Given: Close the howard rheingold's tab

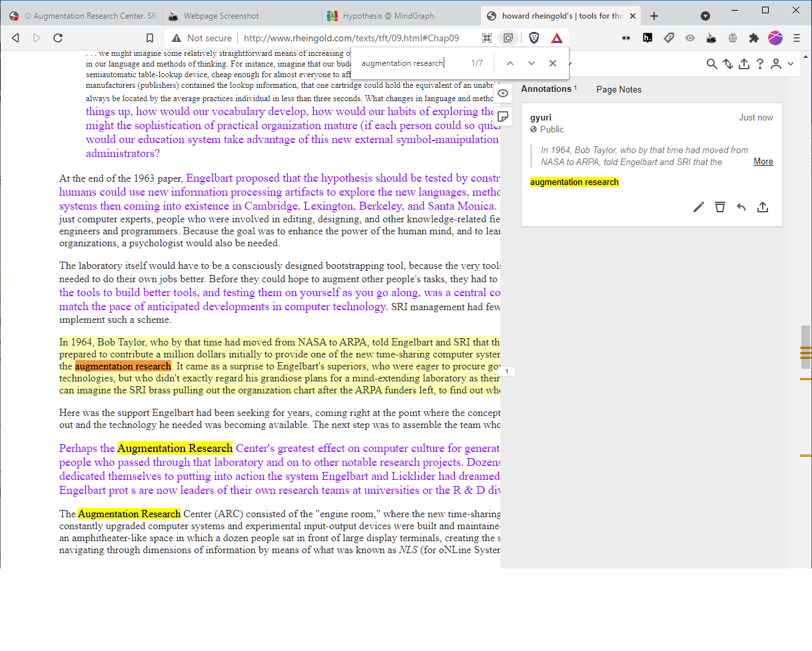Looking at the screenshot, I should click(632, 16).
